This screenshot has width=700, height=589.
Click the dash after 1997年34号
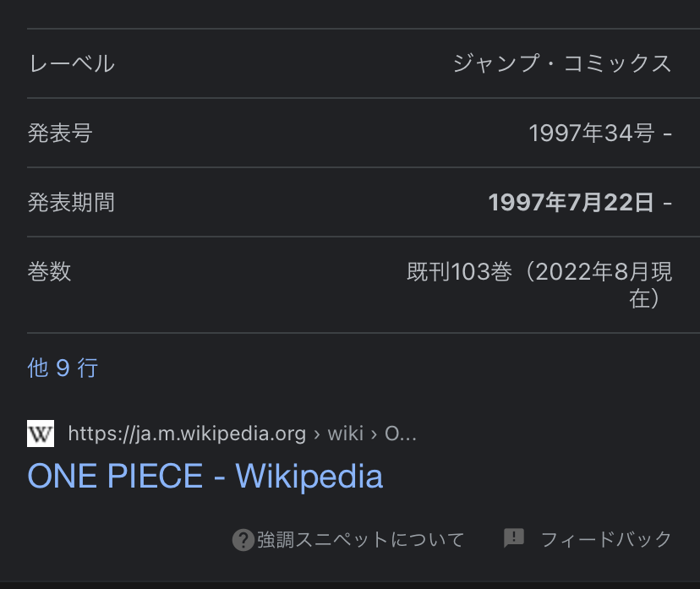coord(668,133)
